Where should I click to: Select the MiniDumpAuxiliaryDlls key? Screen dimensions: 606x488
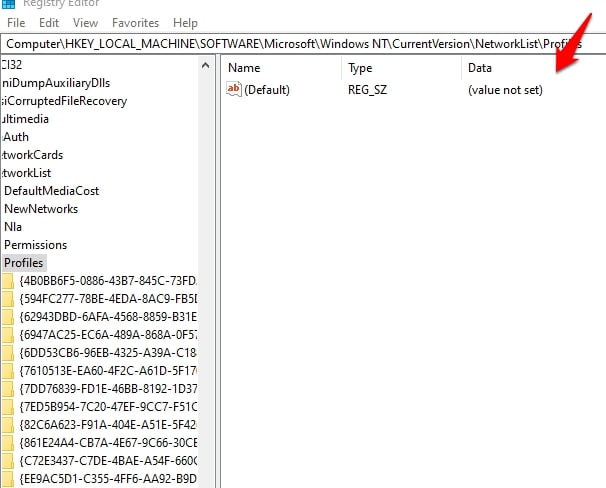pos(55,83)
